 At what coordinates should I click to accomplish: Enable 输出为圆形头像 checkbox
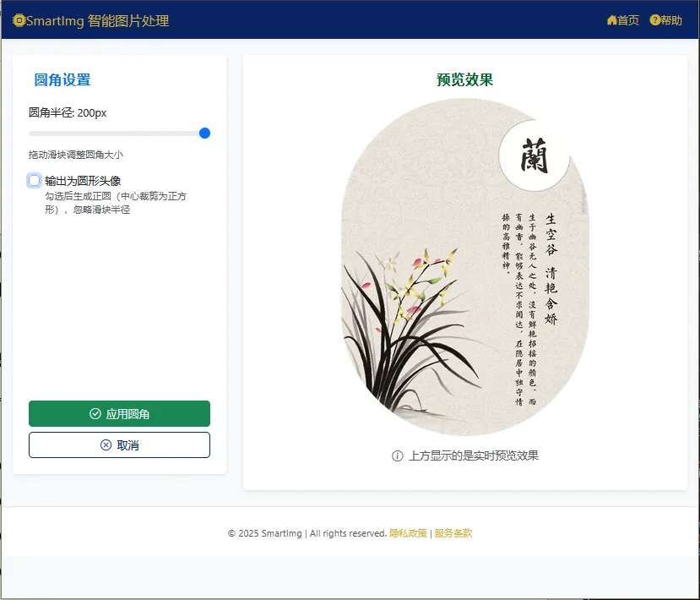click(35, 181)
